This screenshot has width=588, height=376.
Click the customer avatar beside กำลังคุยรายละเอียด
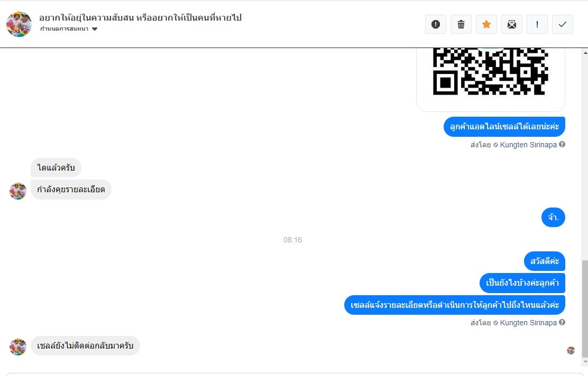[17, 191]
